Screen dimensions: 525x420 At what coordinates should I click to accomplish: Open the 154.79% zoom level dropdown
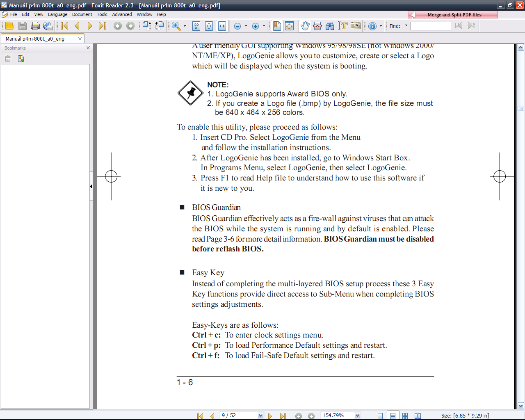click(357, 415)
